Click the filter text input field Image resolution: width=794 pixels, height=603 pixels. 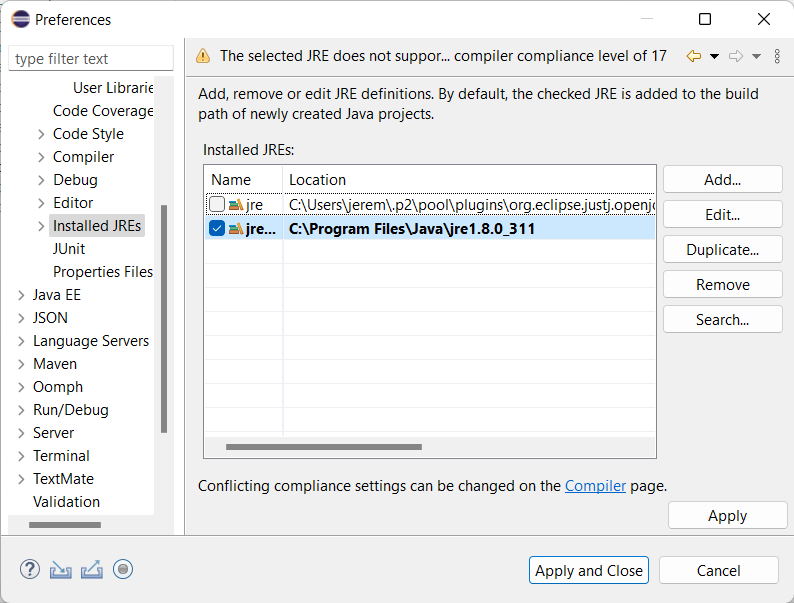tap(90, 59)
